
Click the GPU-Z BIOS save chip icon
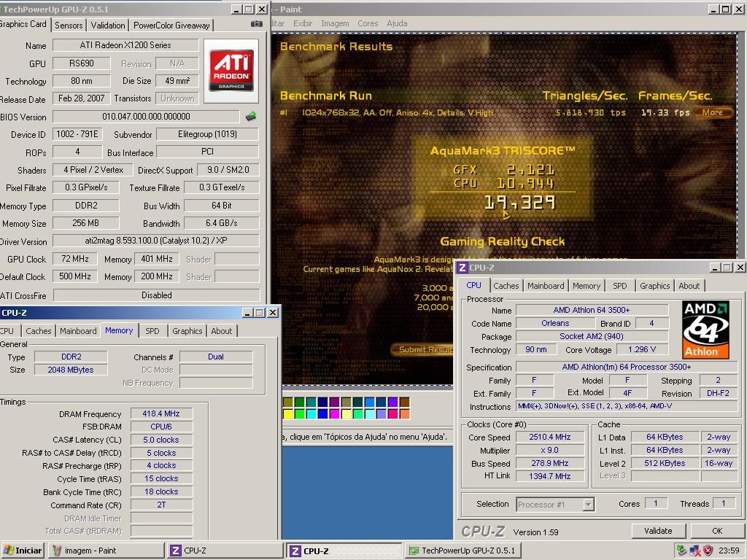pyautogui.click(x=251, y=116)
